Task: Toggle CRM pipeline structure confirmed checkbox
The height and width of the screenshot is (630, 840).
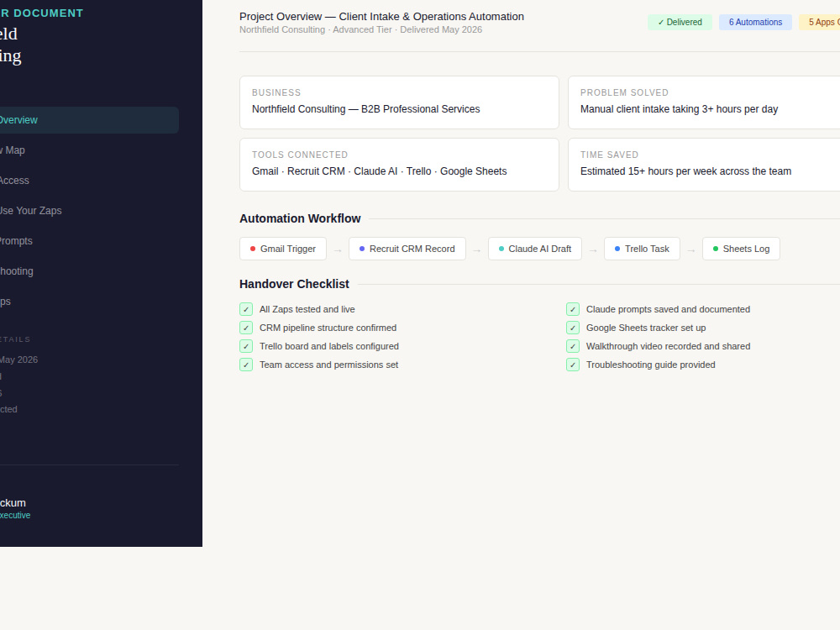Action: [246, 328]
